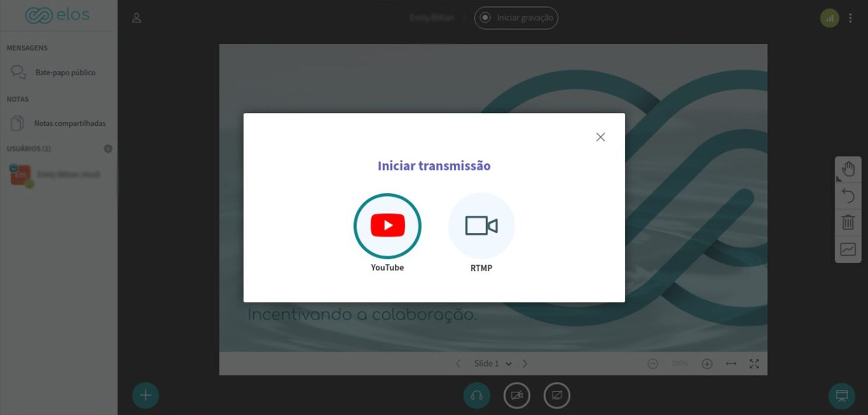Toggle audio with the headphones button
Viewport: 868px width, 415px height.
(x=477, y=396)
